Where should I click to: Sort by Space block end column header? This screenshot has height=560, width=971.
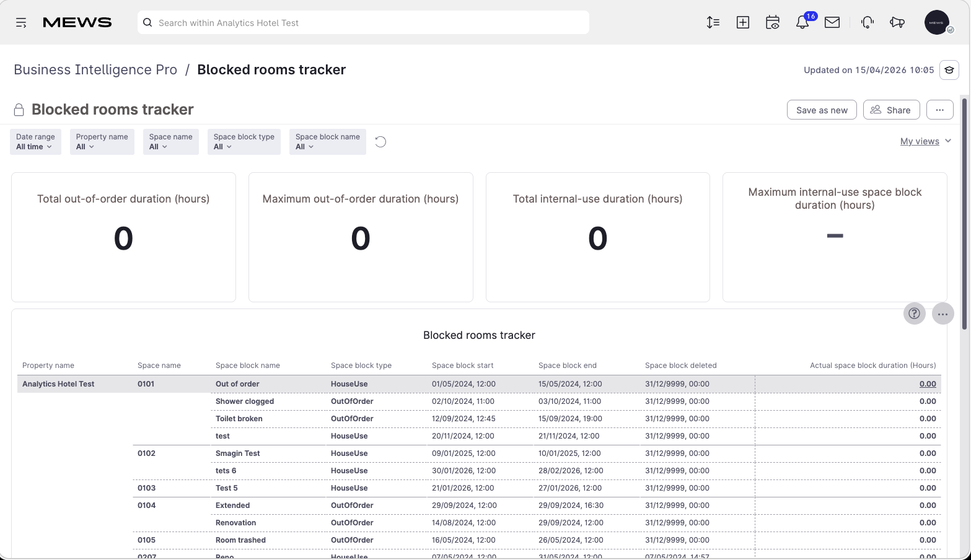568,365
